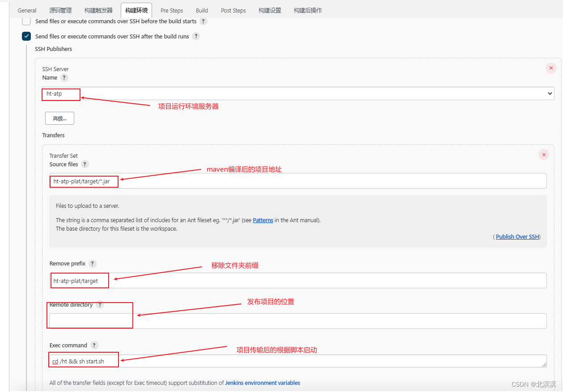Enable sending files over SSH before build starts
563x392 pixels.
[26, 21]
